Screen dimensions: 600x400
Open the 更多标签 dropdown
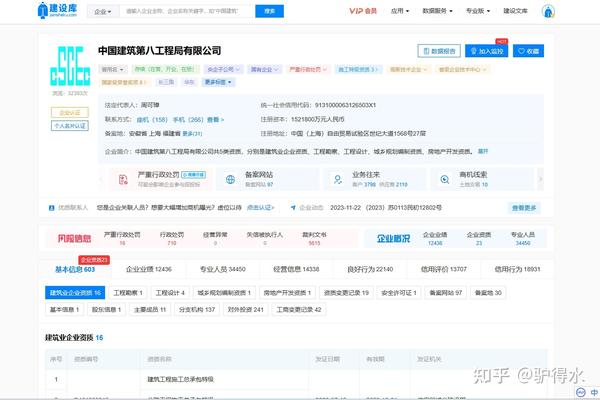[x=218, y=82]
